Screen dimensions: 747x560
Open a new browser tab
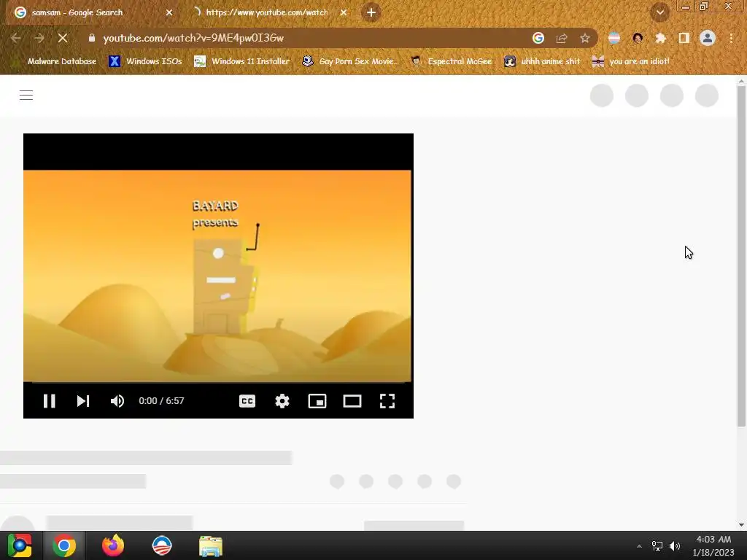click(x=371, y=12)
